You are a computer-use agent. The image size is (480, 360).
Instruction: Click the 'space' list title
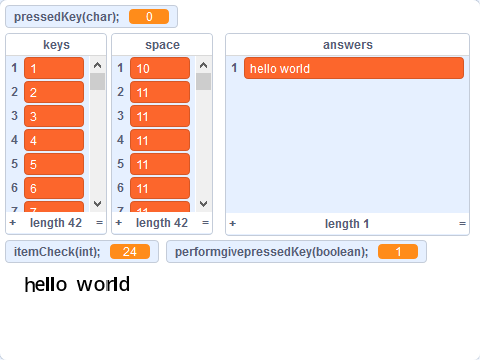[x=162, y=45]
